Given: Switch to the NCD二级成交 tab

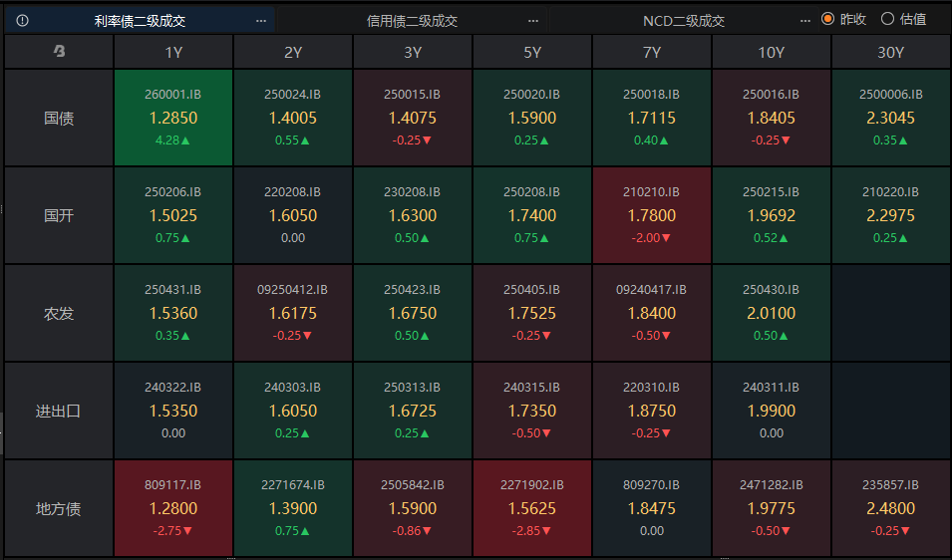Looking at the screenshot, I should click(x=683, y=20).
